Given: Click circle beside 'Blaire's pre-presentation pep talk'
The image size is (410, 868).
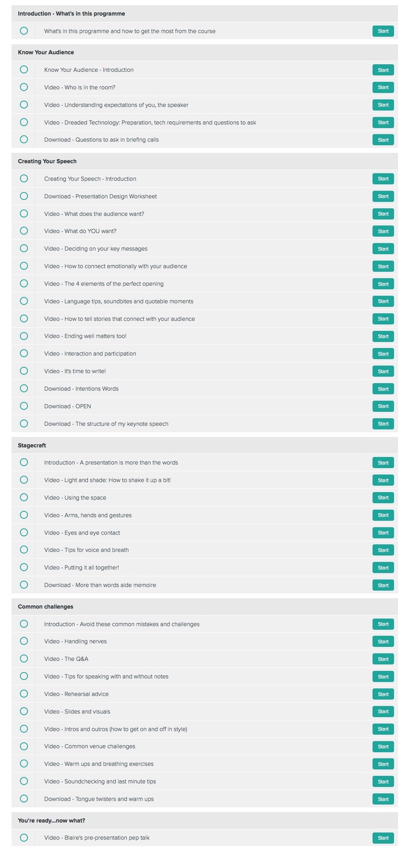Looking at the screenshot, I should (24, 838).
